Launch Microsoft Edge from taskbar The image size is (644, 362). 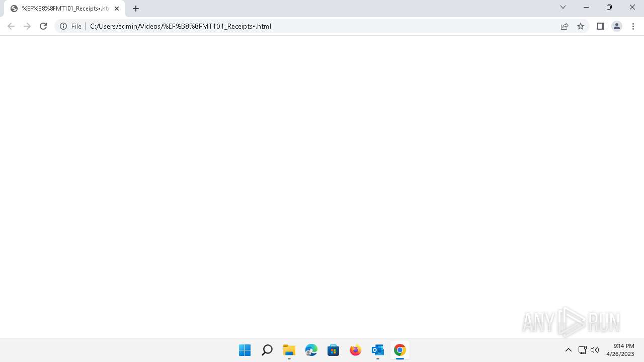(x=311, y=350)
